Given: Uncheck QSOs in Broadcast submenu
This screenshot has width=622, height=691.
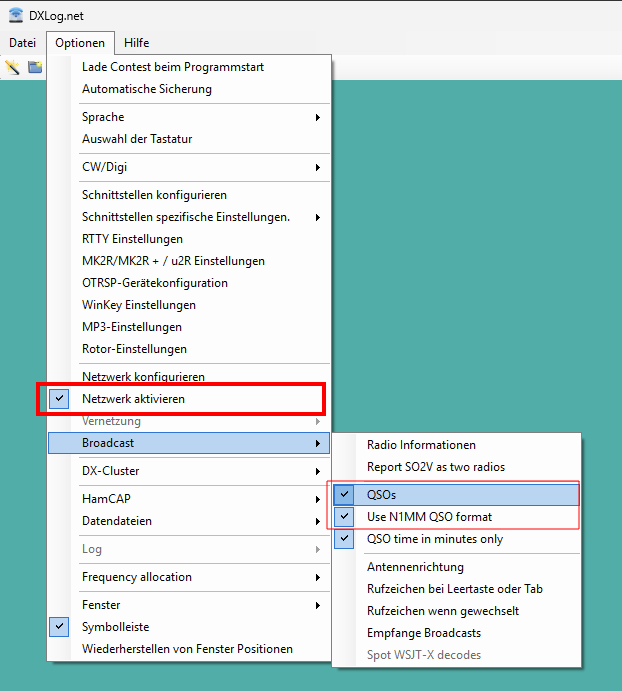Looking at the screenshot, I should [381, 495].
